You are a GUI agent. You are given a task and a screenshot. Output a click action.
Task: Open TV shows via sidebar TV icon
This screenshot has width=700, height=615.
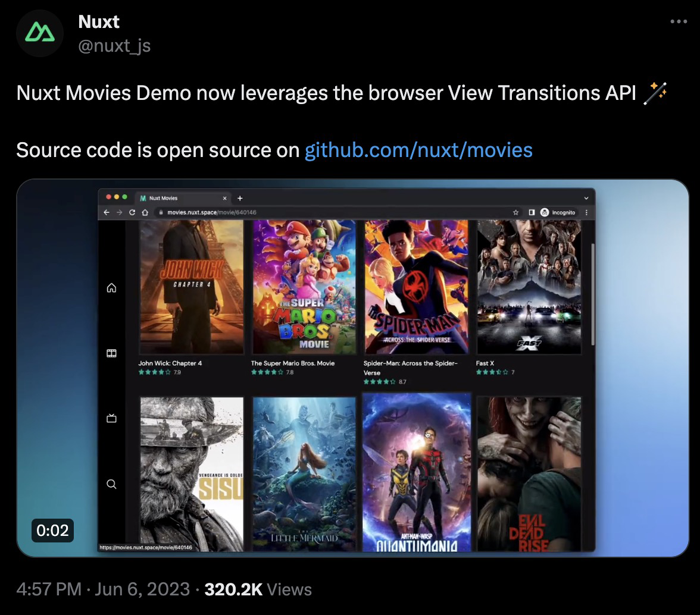tap(112, 418)
